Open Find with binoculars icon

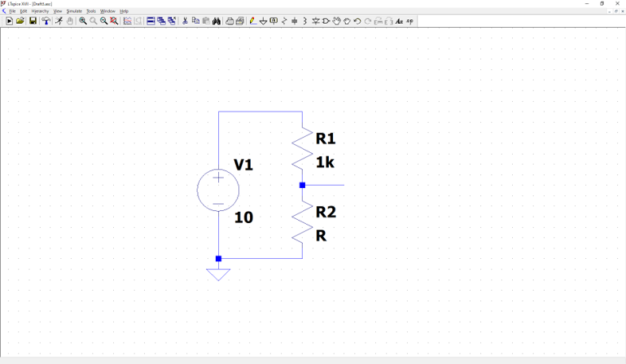[x=217, y=22]
